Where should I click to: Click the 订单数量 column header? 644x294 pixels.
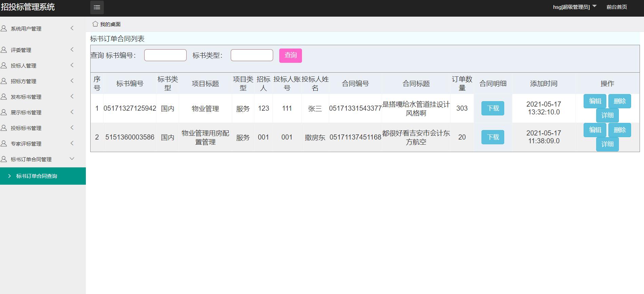pos(462,84)
